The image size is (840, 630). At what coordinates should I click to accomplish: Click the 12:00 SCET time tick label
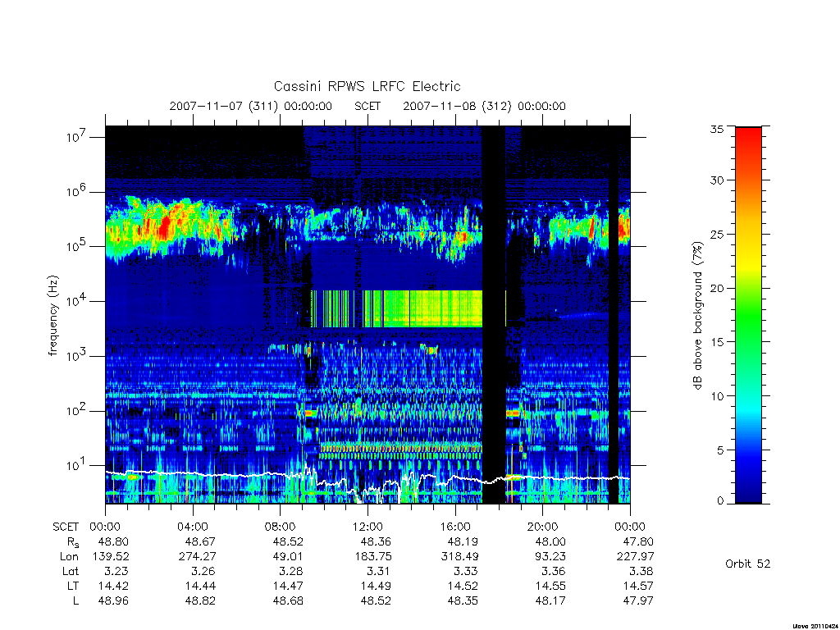click(x=367, y=527)
